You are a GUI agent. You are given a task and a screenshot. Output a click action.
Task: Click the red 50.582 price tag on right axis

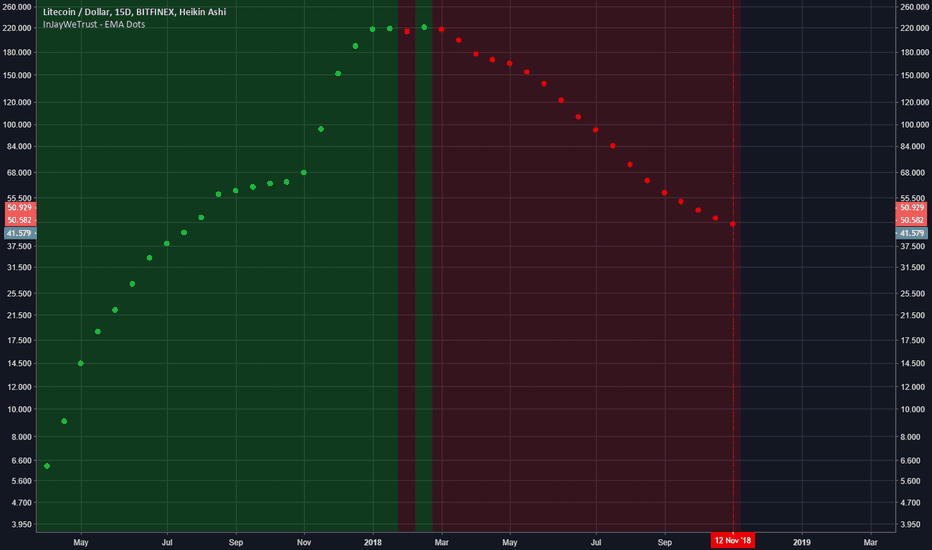(912, 220)
